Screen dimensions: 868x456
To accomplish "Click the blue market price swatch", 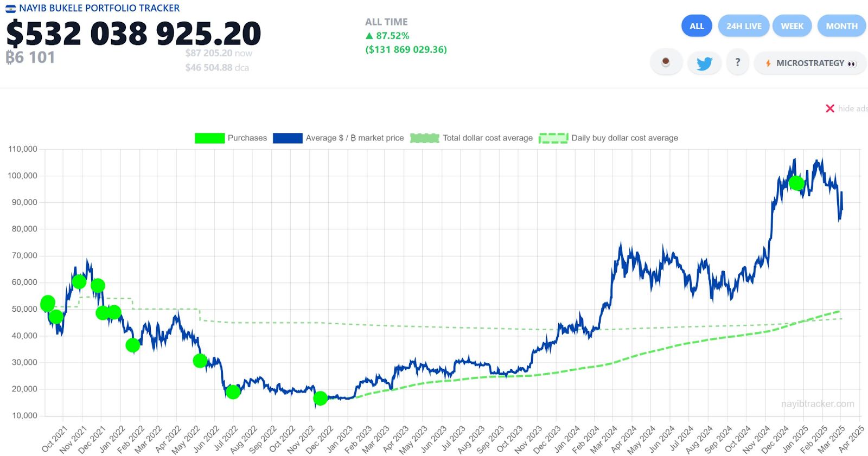I will 288,138.
